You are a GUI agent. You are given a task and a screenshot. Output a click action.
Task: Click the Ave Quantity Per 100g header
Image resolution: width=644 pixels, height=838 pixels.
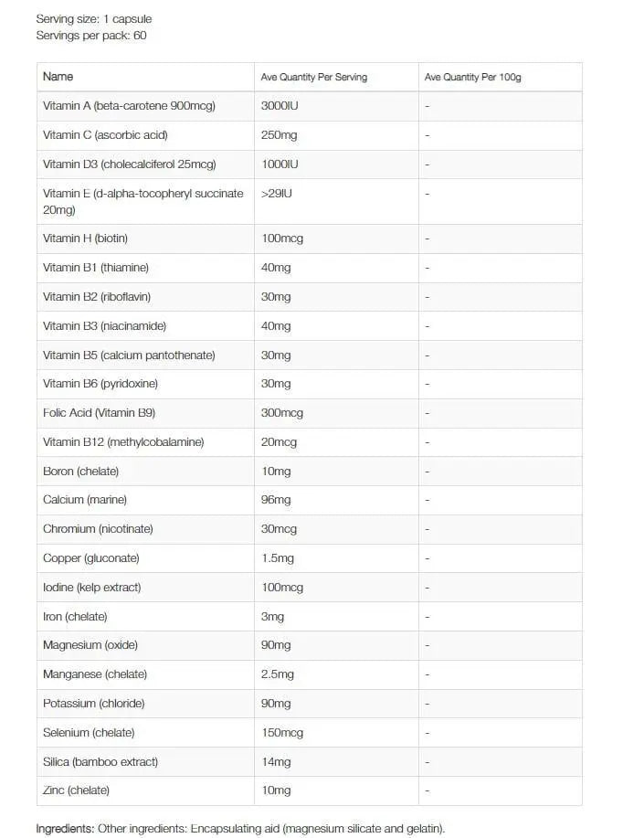click(x=472, y=78)
